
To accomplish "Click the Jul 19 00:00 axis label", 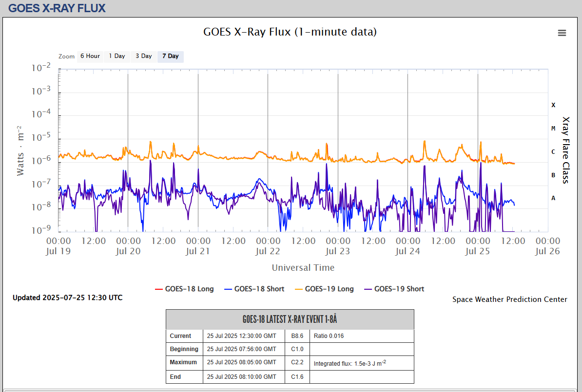I will coord(58,246).
